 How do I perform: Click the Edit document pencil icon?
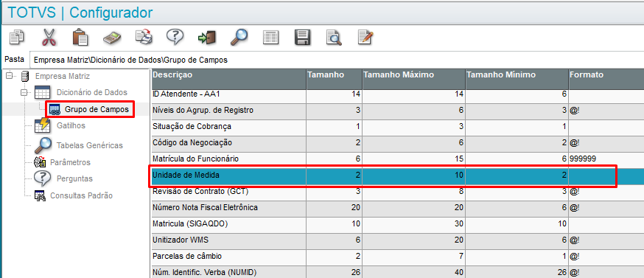click(365, 37)
